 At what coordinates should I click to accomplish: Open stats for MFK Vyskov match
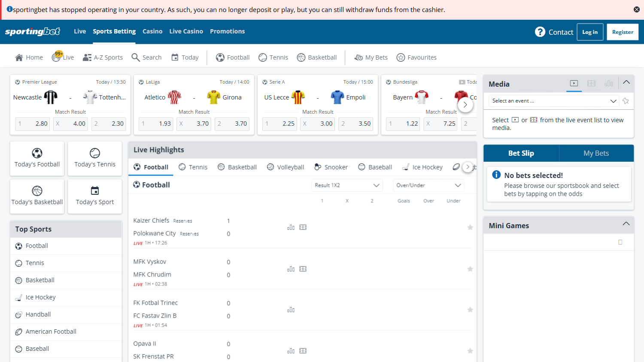click(x=291, y=269)
